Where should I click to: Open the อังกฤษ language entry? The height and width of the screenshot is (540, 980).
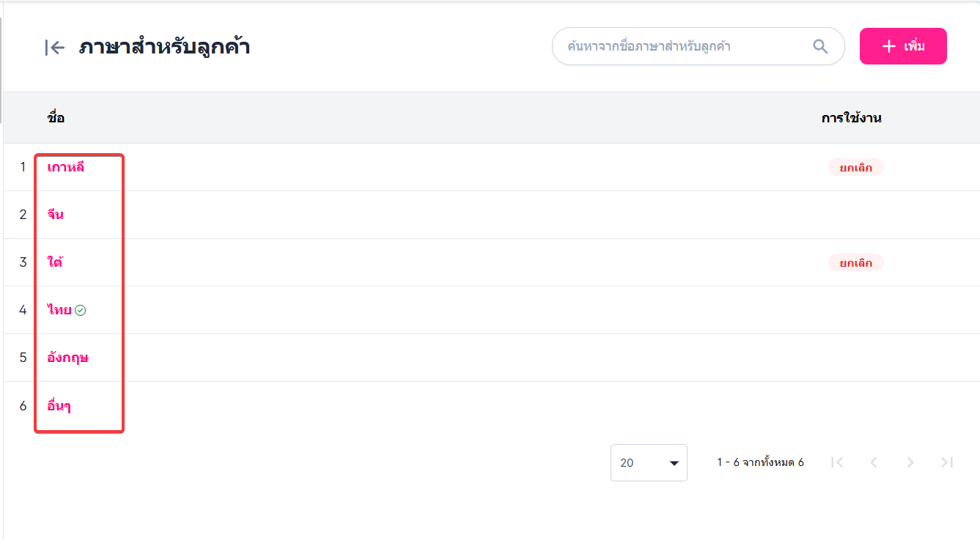pos(67,358)
